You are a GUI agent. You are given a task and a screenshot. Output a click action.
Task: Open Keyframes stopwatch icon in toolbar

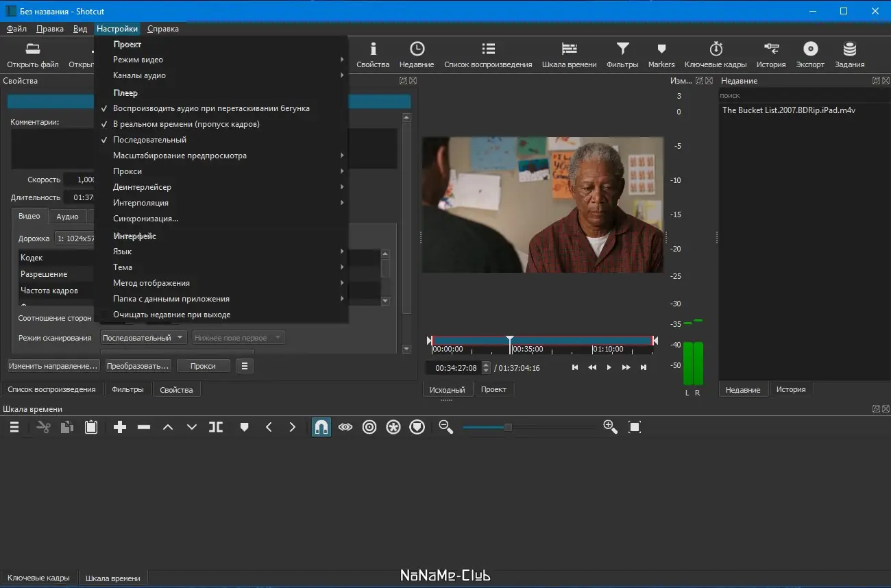pos(716,49)
